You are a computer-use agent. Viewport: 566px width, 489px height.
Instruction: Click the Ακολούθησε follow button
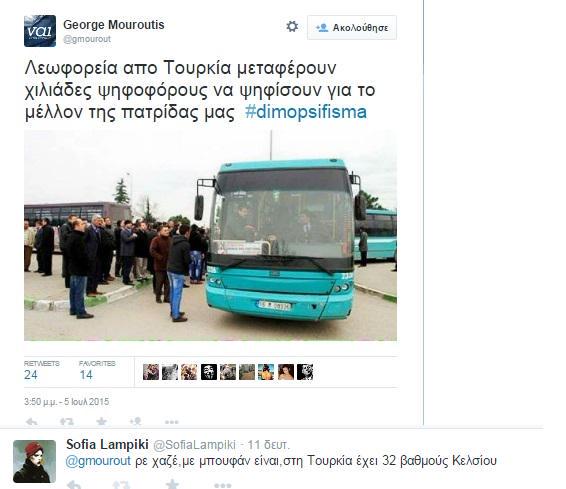coord(352,27)
